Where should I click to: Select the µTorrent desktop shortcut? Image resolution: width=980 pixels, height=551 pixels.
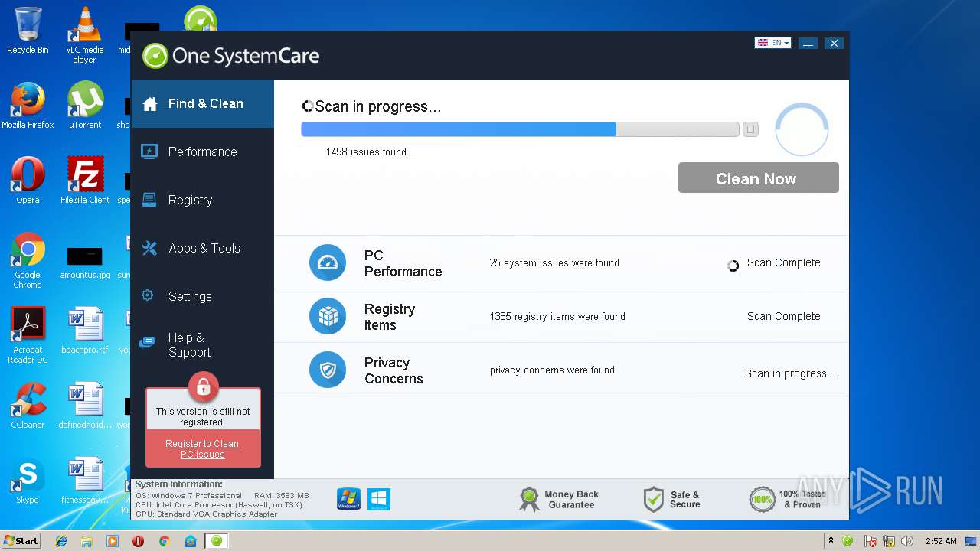84,106
